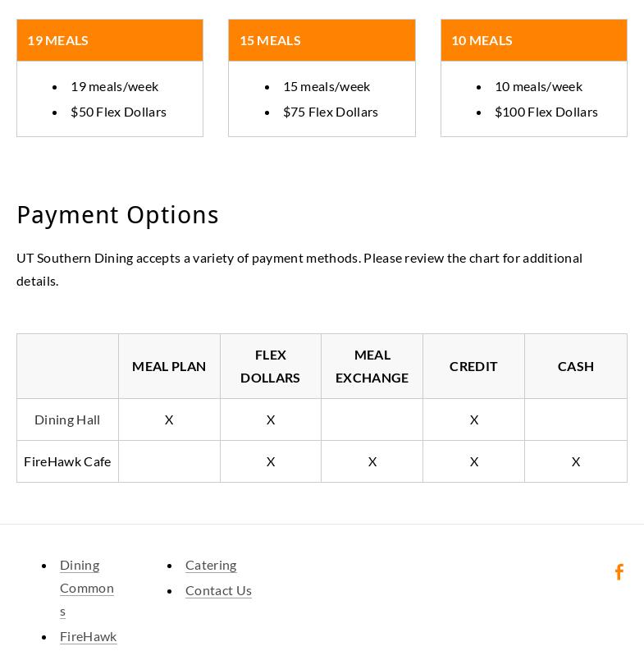Click the Meal Exchange column header
The height and width of the screenshot is (651, 644).
pyautogui.click(x=372, y=366)
